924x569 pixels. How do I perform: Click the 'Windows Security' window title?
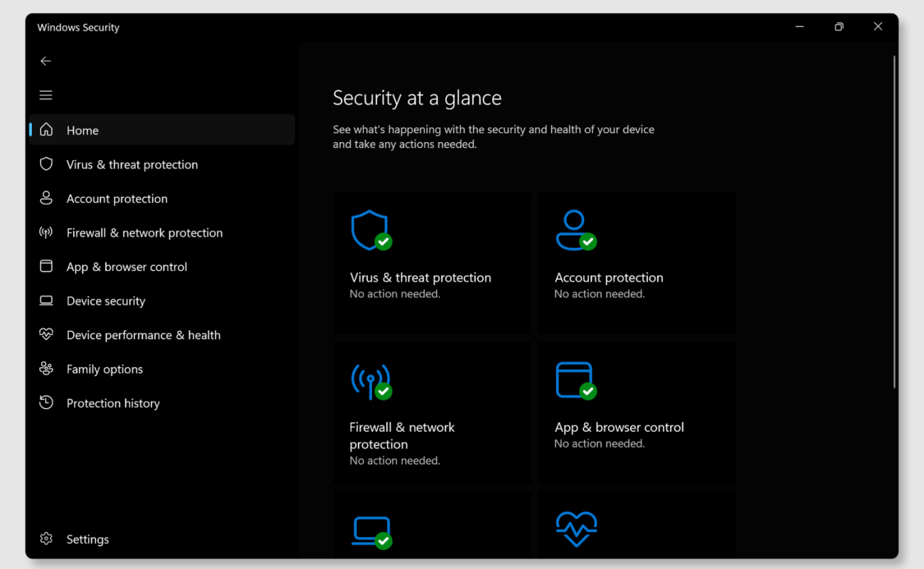click(x=78, y=28)
